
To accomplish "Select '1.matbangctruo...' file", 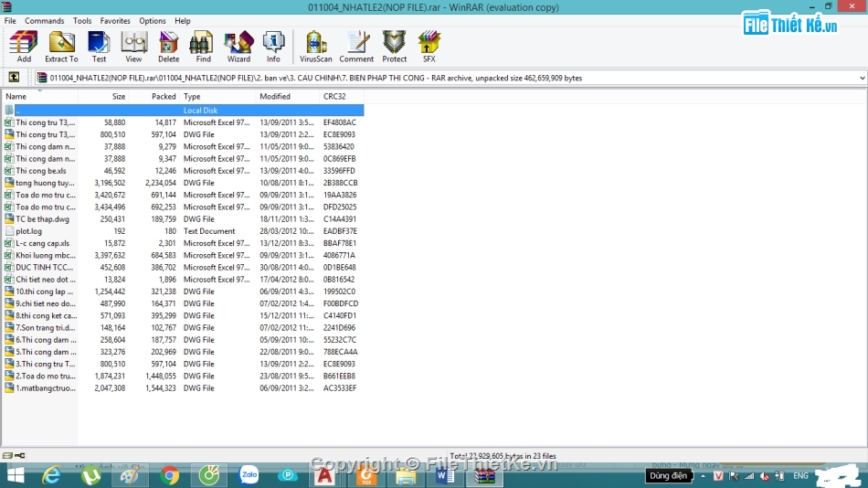I will click(46, 387).
